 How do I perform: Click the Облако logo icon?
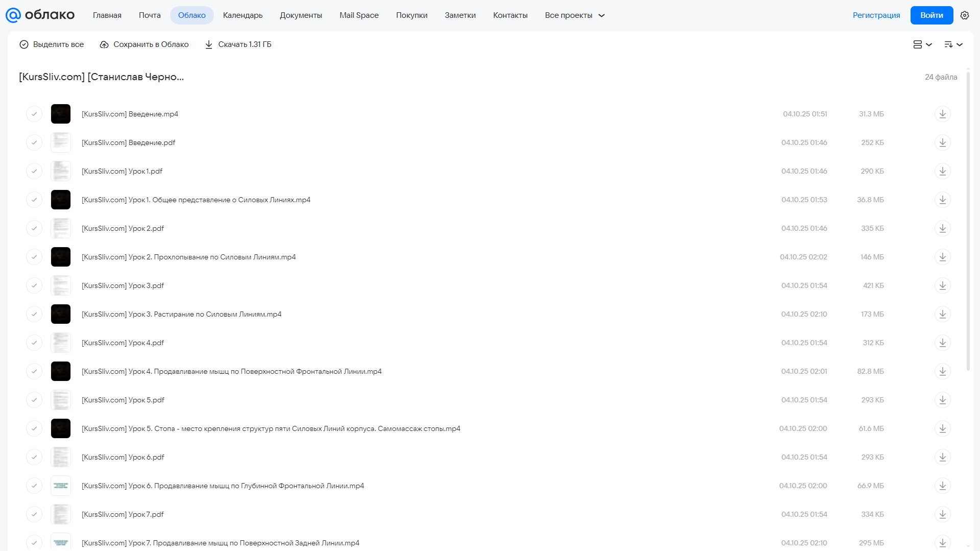pos(13,15)
